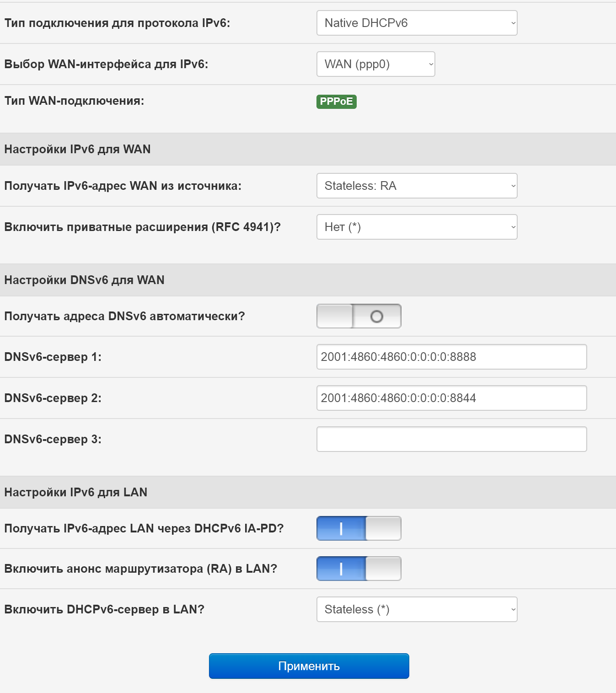Turn off router advertisement (RA) in LAN
The image size is (616, 693).
pyautogui.click(x=359, y=569)
